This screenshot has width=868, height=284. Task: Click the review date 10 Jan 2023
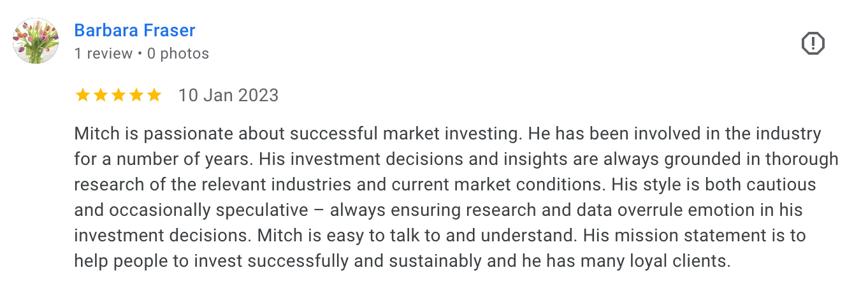(228, 96)
